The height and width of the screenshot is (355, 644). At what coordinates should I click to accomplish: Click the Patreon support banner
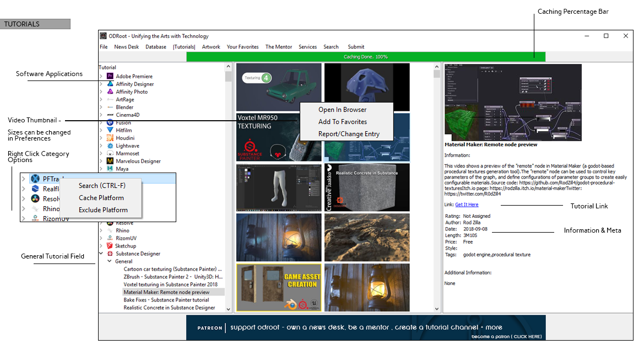point(366,327)
